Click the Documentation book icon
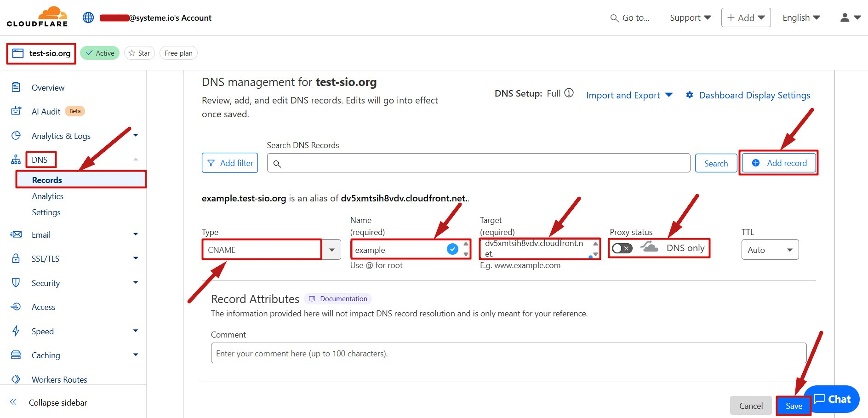 tap(312, 299)
